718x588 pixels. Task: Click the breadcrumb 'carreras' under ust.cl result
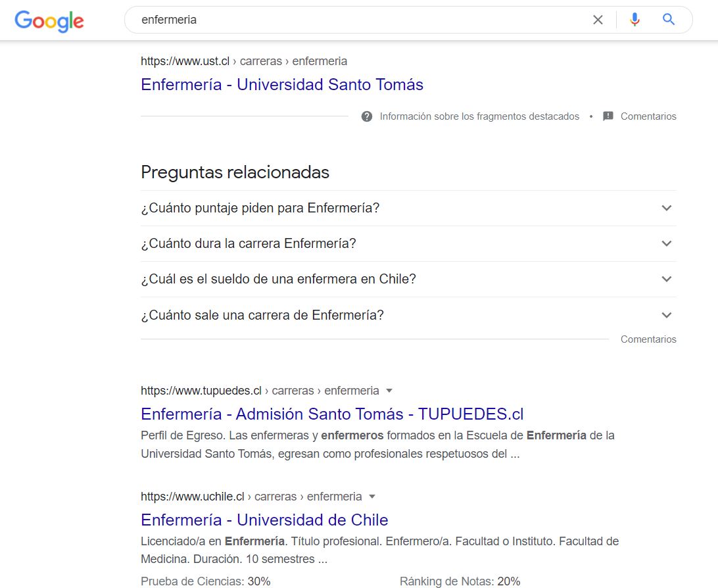(x=260, y=61)
